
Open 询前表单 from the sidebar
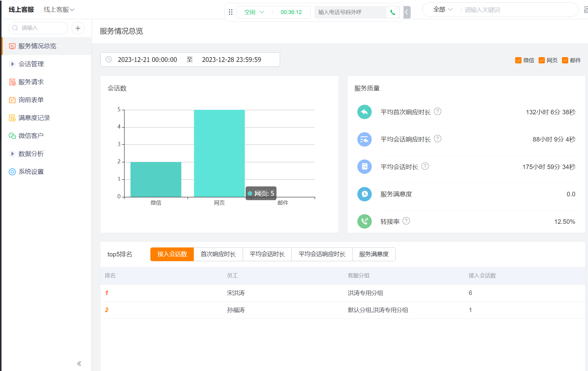tap(46, 100)
